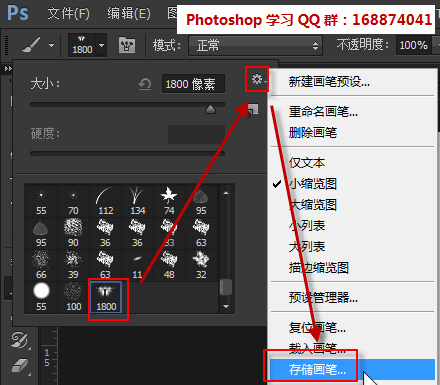This screenshot has width=440, height=385.
Task: Select the 74 maple leaf brush
Action: coord(169,202)
